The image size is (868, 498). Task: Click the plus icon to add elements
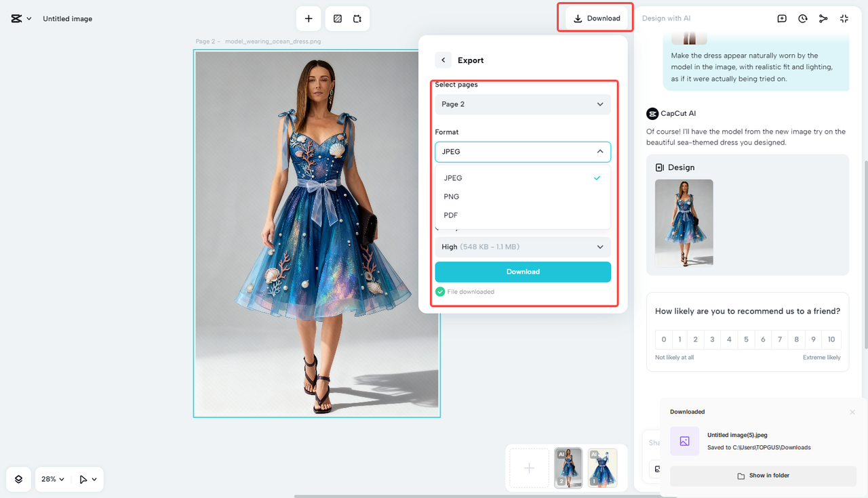pos(309,18)
